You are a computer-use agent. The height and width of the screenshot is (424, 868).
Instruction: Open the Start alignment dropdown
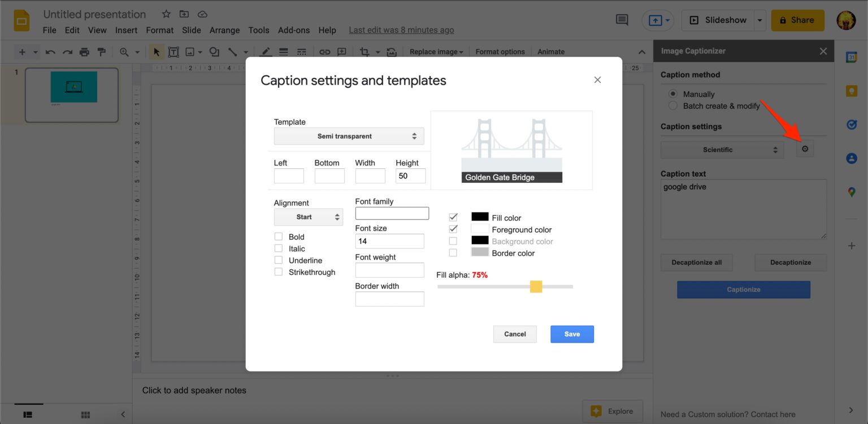tap(308, 217)
